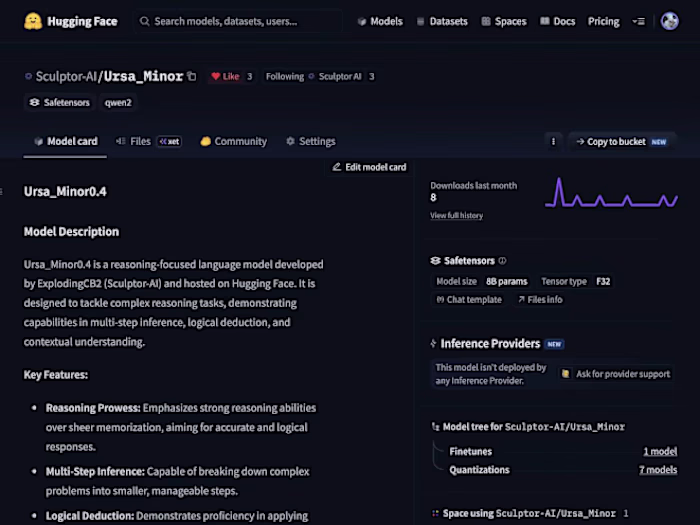
Task: View full download history
Action: tap(456, 216)
